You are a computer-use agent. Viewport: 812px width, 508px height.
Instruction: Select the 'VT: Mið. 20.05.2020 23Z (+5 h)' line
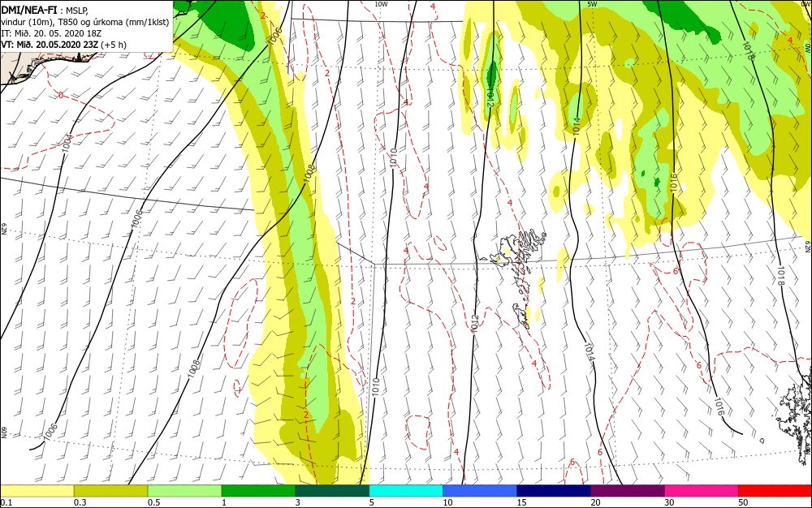[63, 45]
